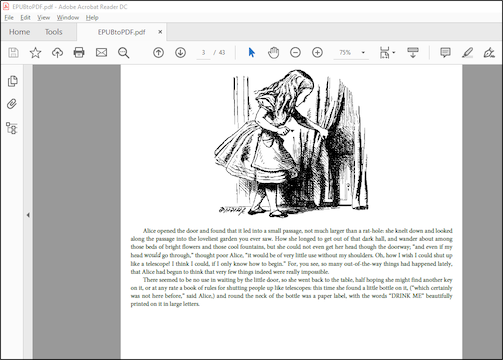The width and height of the screenshot is (503, 360).
Task: Open the Model Tree sidebar panel
Action: tap(12, 128)
